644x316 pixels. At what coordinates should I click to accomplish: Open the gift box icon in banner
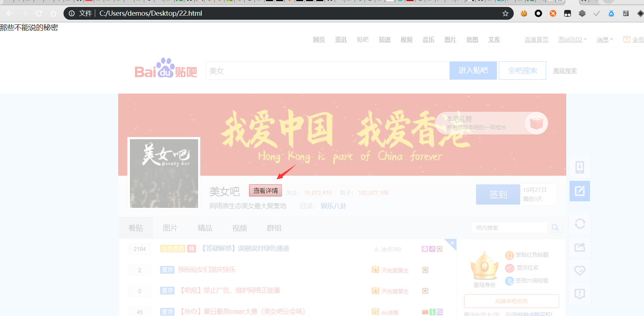[536, 123]
